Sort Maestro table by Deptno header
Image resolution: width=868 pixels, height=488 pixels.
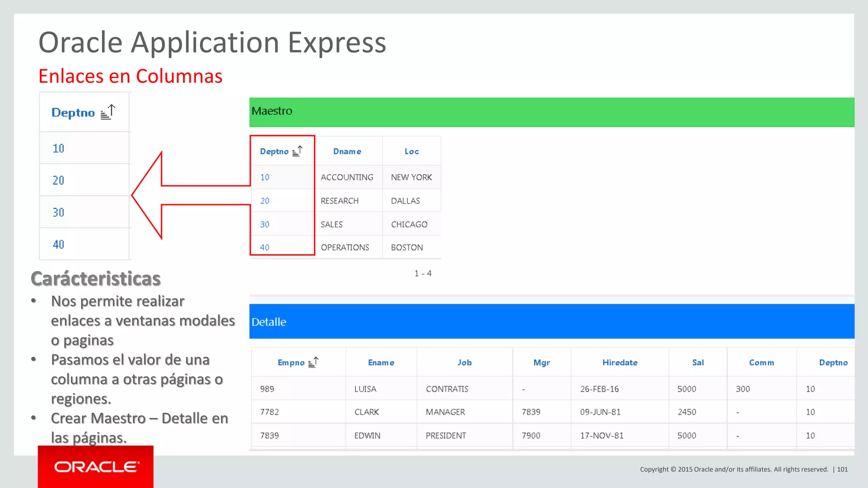[x=274, y=152]
